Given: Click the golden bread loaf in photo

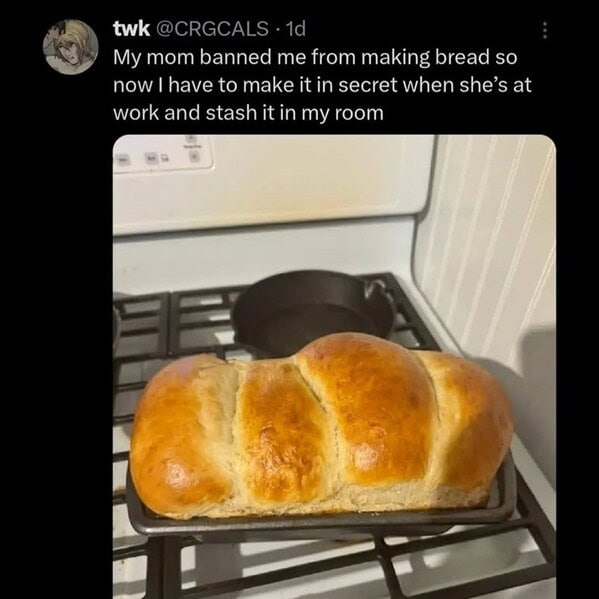Looking at the screenshot, I should tap(321, 428).
